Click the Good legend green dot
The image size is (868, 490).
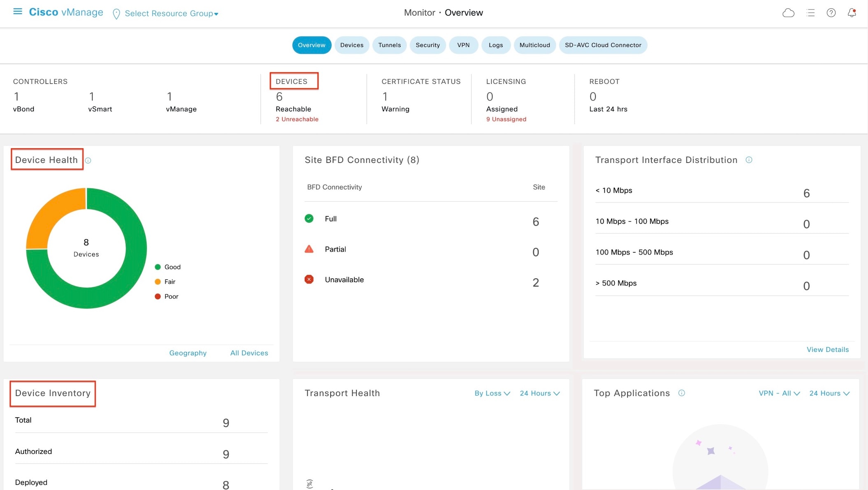[x=158, y=267]
